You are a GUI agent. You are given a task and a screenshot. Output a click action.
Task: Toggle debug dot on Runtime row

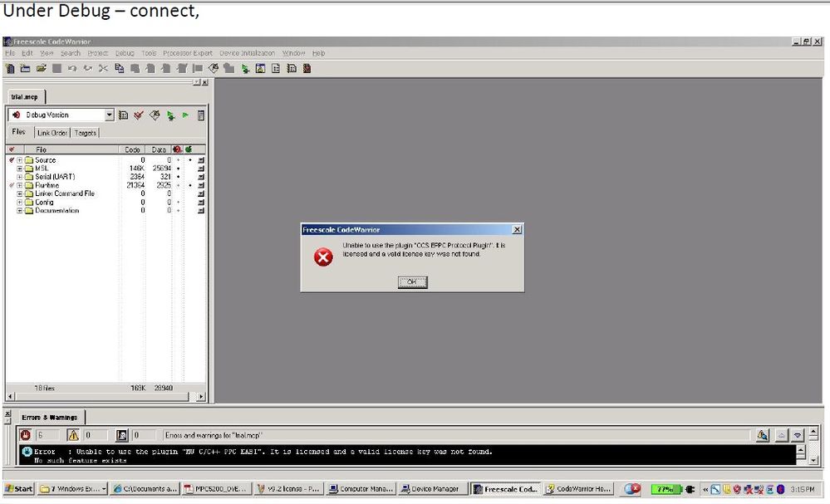[x=190, y=185]
